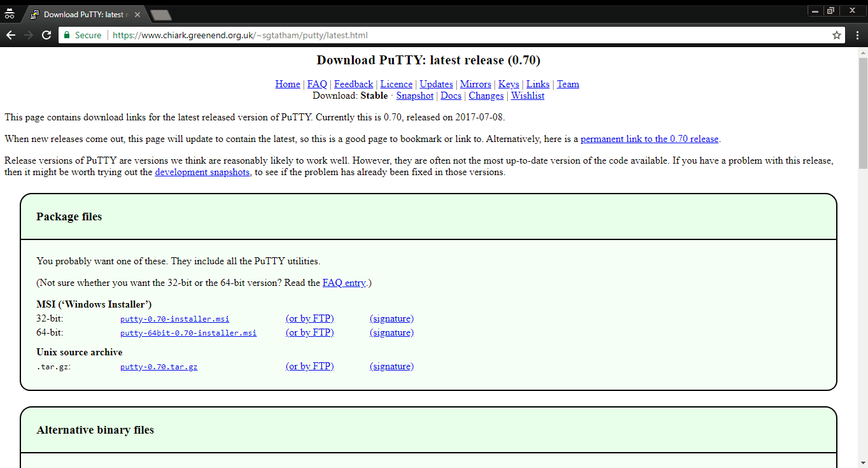Download putty-0.70-installer.msi 32-bit file

tap(174, 319)
